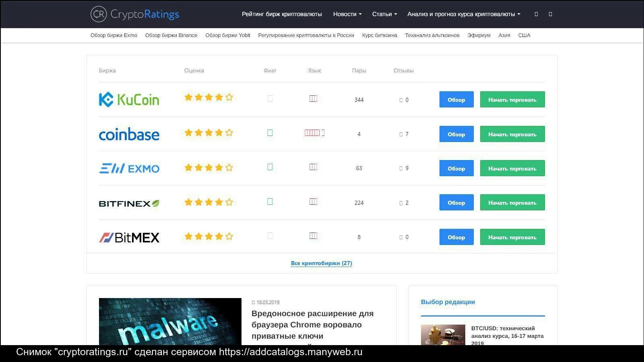Click Начать торговать for BitMEX
The image size is (644, 362).
(x=512, y=237)
